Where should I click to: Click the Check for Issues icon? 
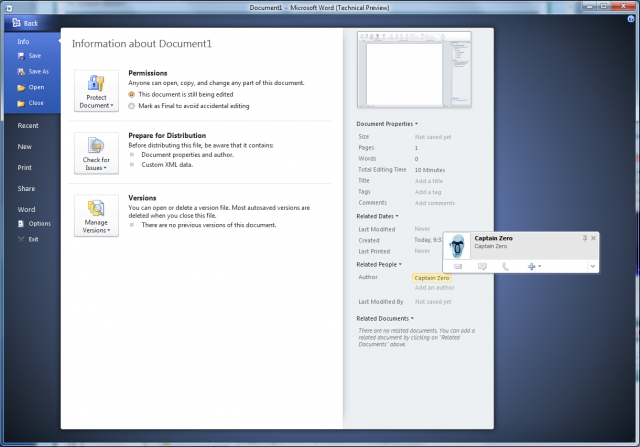pos(96,146)
